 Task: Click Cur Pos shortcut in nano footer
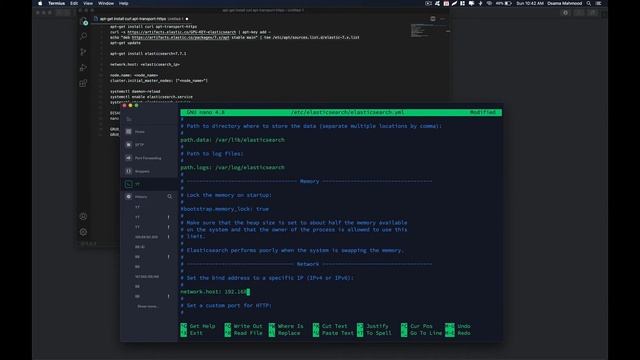(417, 326)
